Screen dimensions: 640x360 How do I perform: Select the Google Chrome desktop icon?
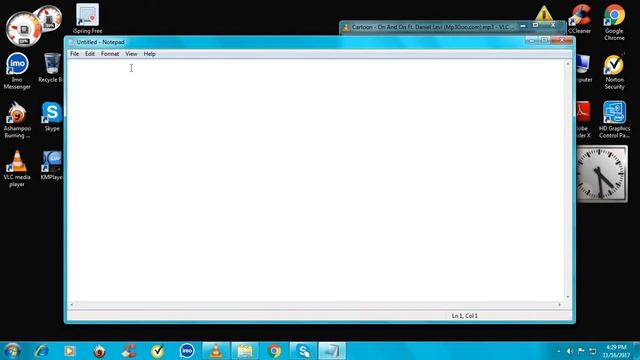[x=614, y=22]
